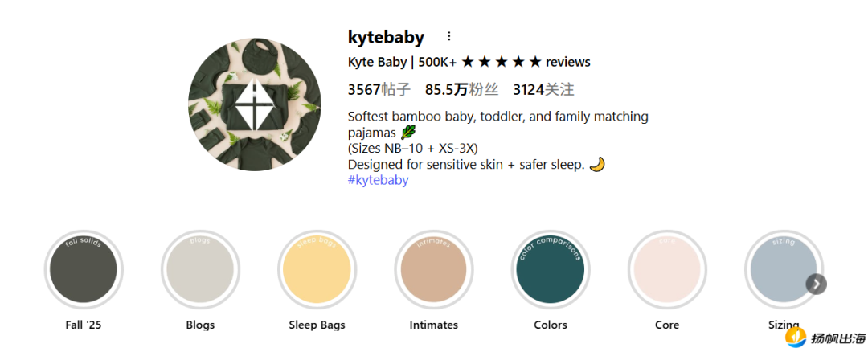This screenshot has width=868, height=352.
Task: Open the Fall '25 story highlight circle
Action: coord(84,270)
